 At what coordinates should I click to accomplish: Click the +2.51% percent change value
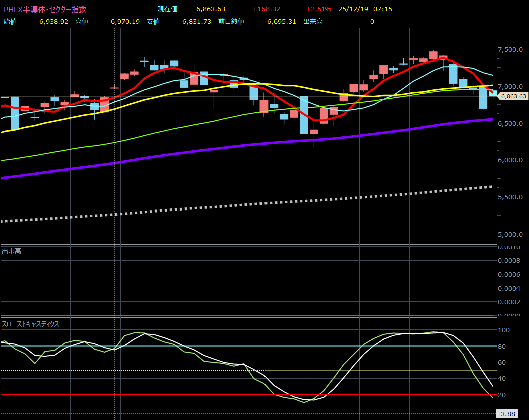coord(318,9)
